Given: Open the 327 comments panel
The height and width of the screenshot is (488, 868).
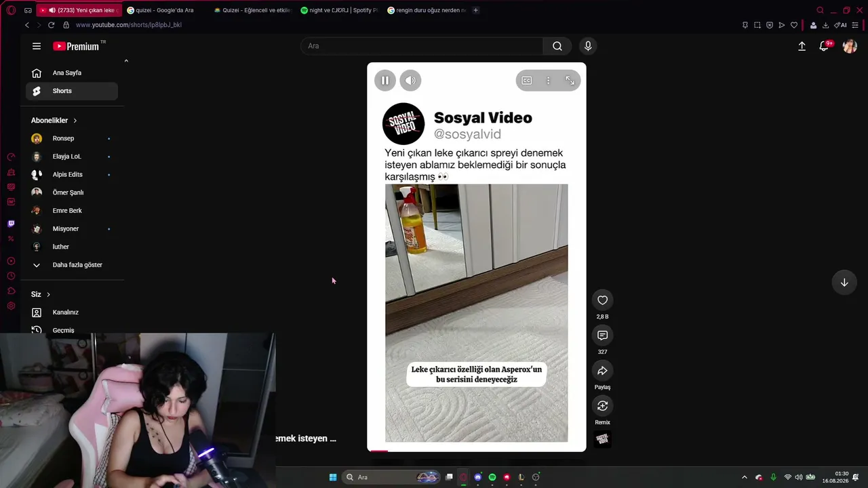Looking at the screenshot, I should [602, 335].
